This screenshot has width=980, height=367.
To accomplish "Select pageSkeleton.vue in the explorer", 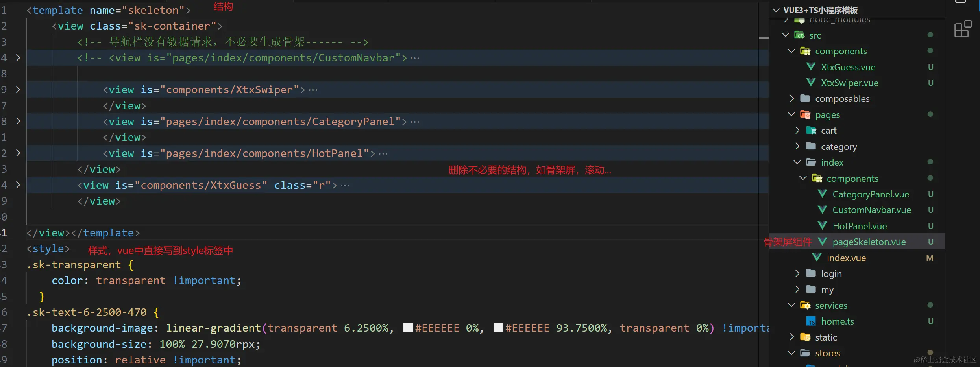I will coord(869,242).
